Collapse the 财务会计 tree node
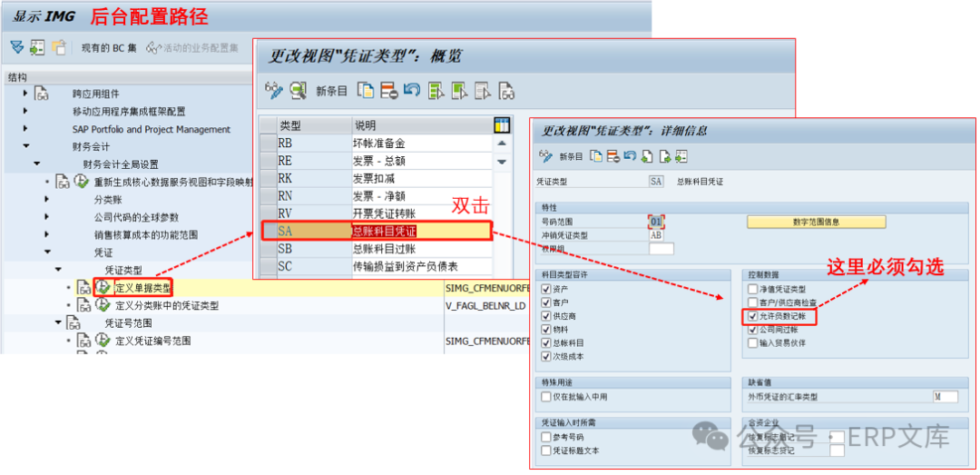 26,146
